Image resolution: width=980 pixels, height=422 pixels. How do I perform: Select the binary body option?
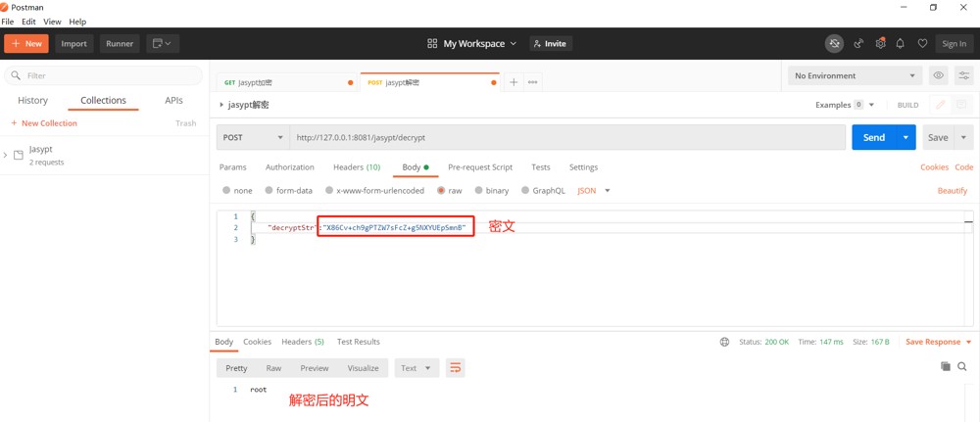[x=479, y=190]
